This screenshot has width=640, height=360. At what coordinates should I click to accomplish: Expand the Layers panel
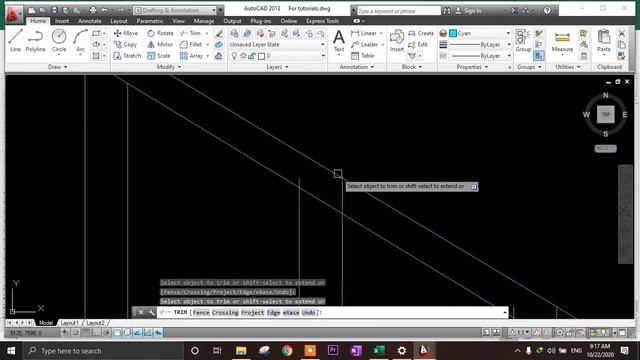click(277, 67)
